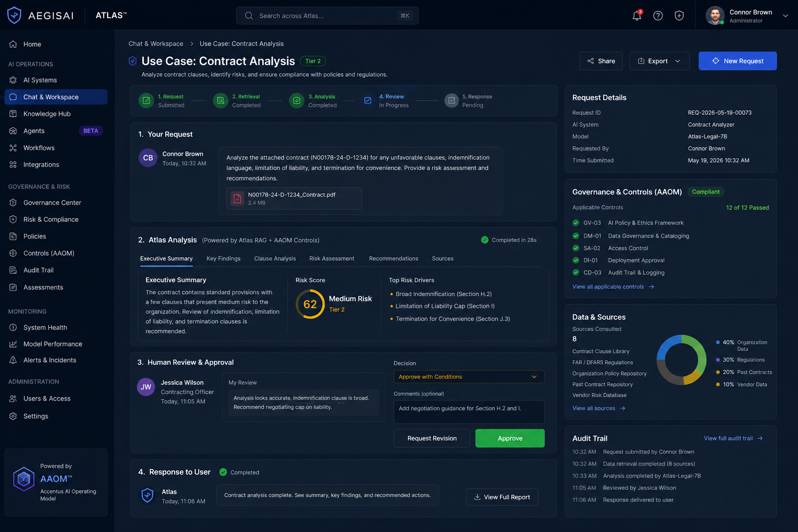Viewport: 798px width, 532px height.
Task: Click step 2 Retrieval icon
Action: [221, 101]
